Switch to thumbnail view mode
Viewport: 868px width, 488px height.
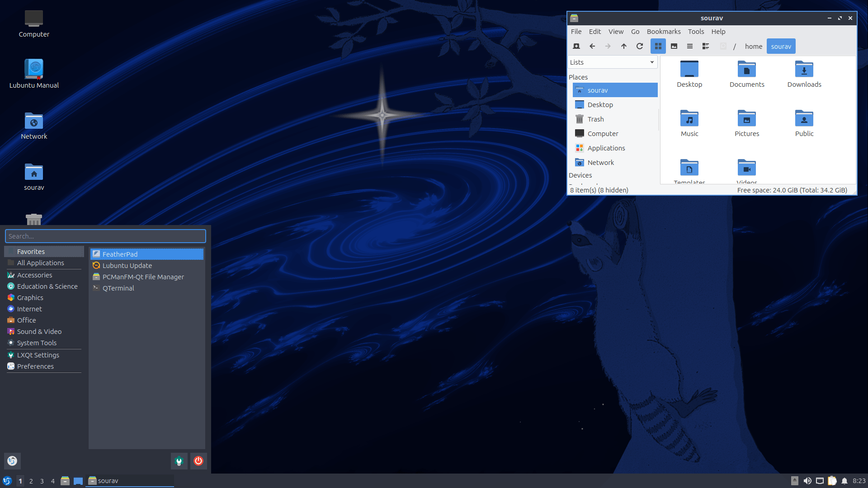[674, 46]
